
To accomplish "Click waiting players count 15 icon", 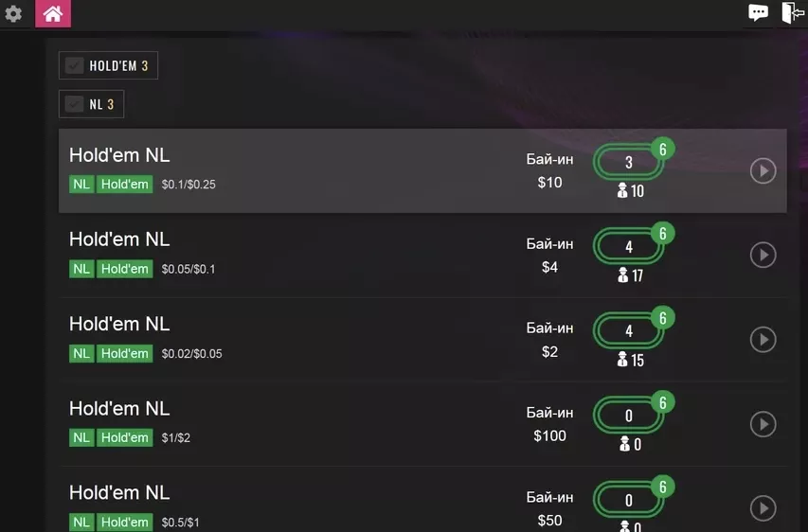I will click(x=631, y=360).
